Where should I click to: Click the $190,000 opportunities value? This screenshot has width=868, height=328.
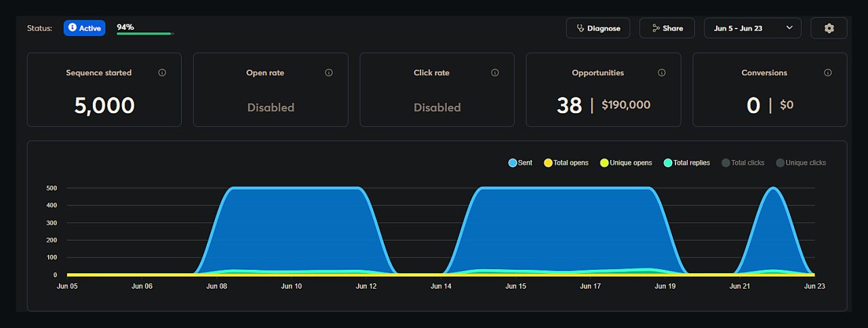(x=626, y=105)
